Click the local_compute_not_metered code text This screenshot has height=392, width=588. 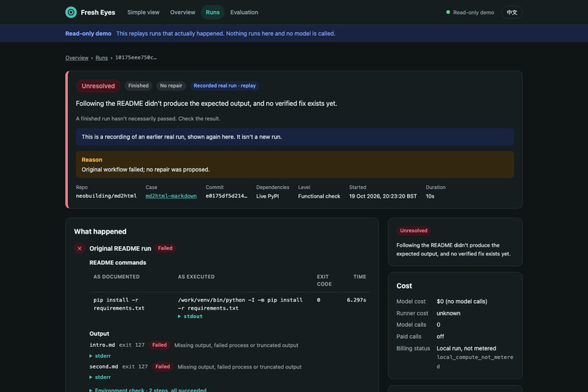pos(475,361)
